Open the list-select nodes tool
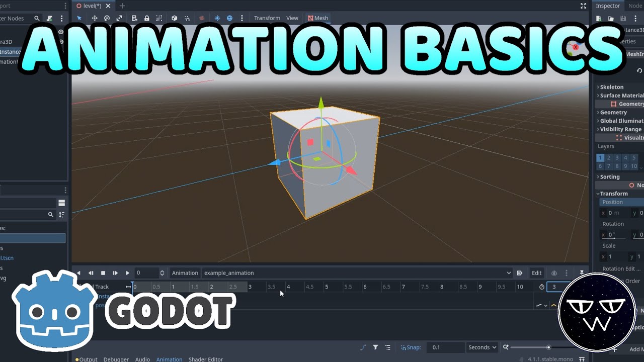This screenshot has width=644, height=362. pos(134,18)
